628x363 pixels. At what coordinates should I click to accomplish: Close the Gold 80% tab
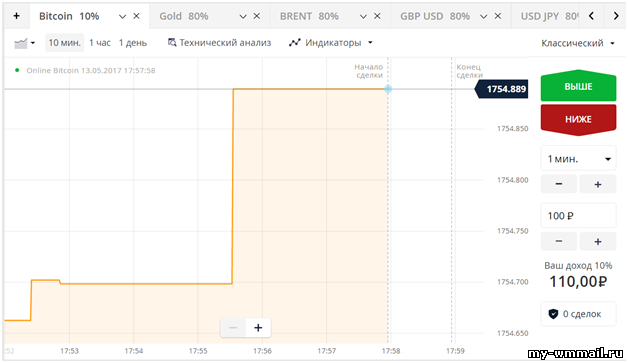tap(257, 16)
